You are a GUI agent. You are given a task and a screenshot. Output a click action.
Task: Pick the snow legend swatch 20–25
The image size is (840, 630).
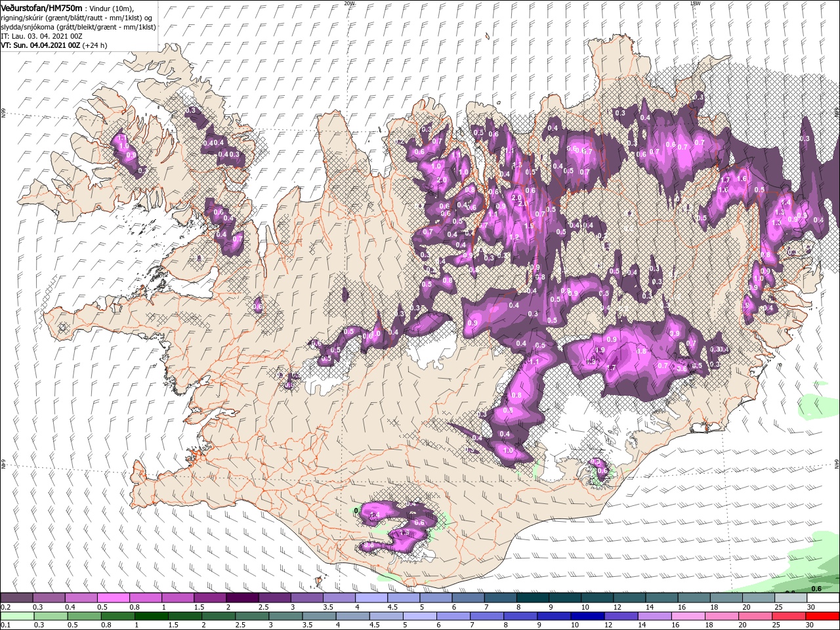(x=759, y=598)
